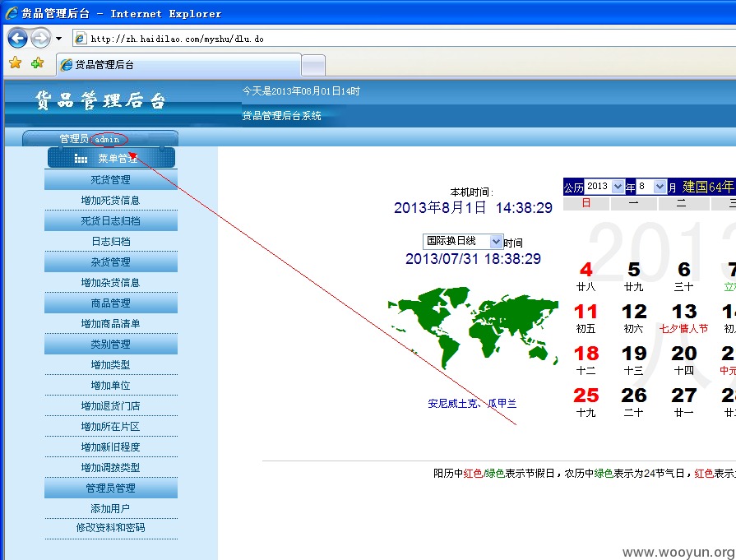Select the 货品管理后台 browser tab
Screen dimensions: 736x560
pyautogui.click(x=178, y=65)
